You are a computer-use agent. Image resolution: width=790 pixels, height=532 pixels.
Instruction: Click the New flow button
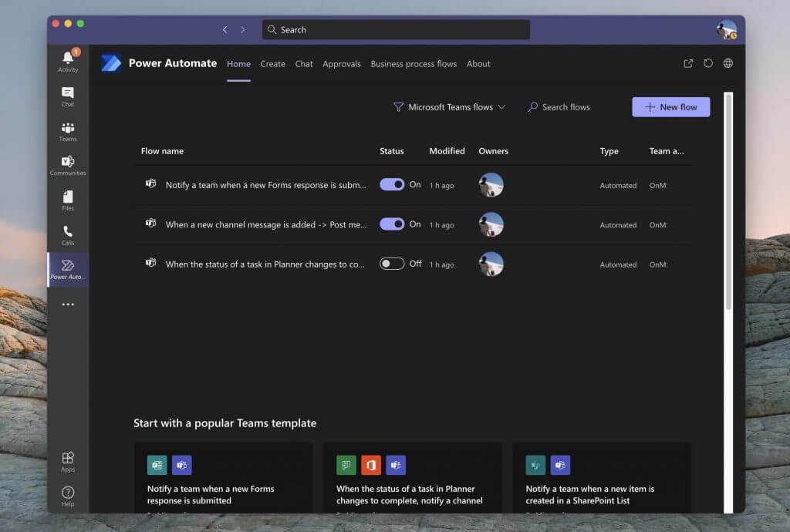click(x=670, y=106)
